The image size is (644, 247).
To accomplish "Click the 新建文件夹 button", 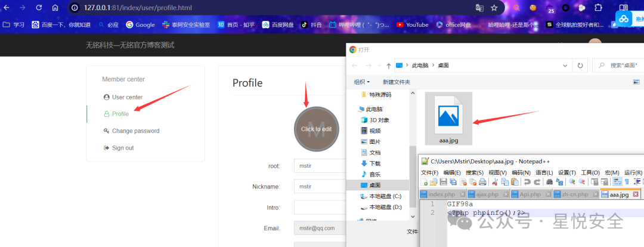I will [x=397, y=82].
